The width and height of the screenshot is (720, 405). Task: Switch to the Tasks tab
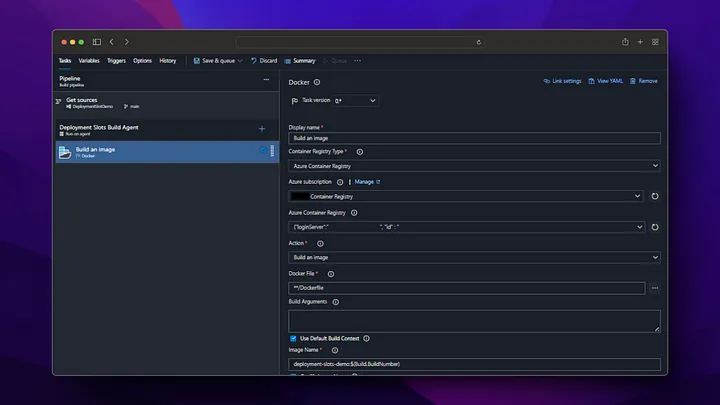click(x=65, y=61)
